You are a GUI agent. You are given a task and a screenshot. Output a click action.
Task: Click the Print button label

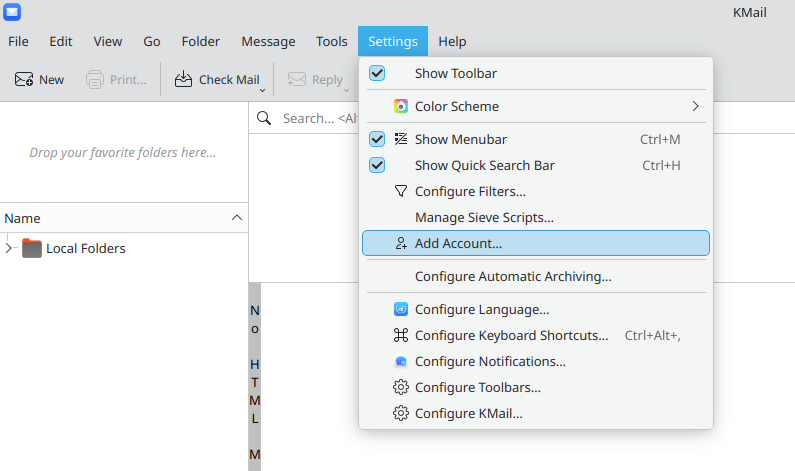click(x=128, y=80)
